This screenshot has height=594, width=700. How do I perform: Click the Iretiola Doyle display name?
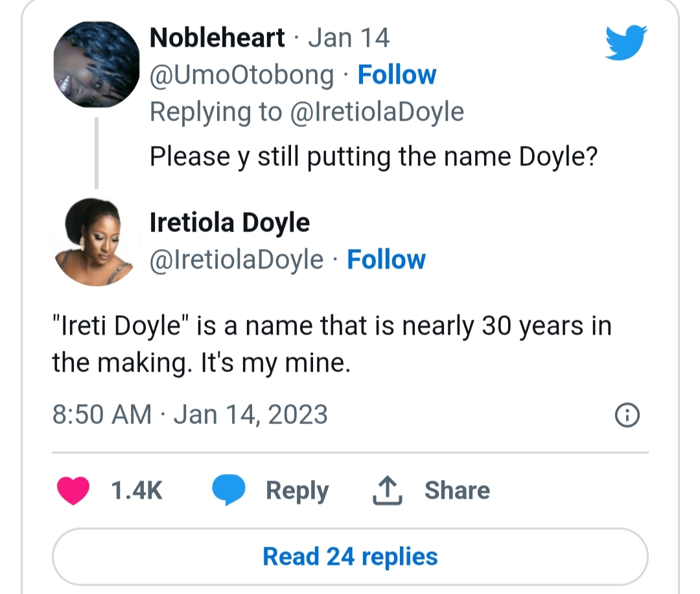pos(229,223)
